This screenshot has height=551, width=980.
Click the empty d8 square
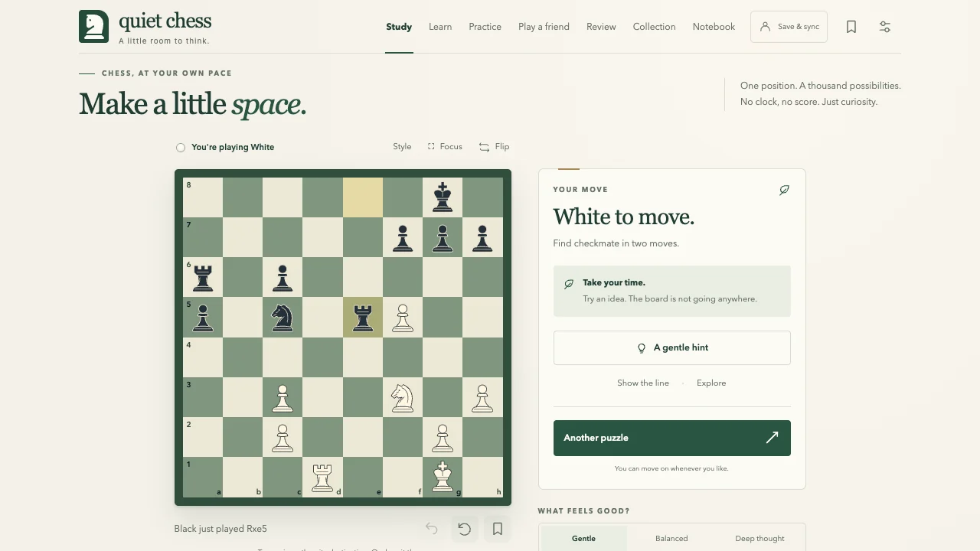(x=322, y=197)
